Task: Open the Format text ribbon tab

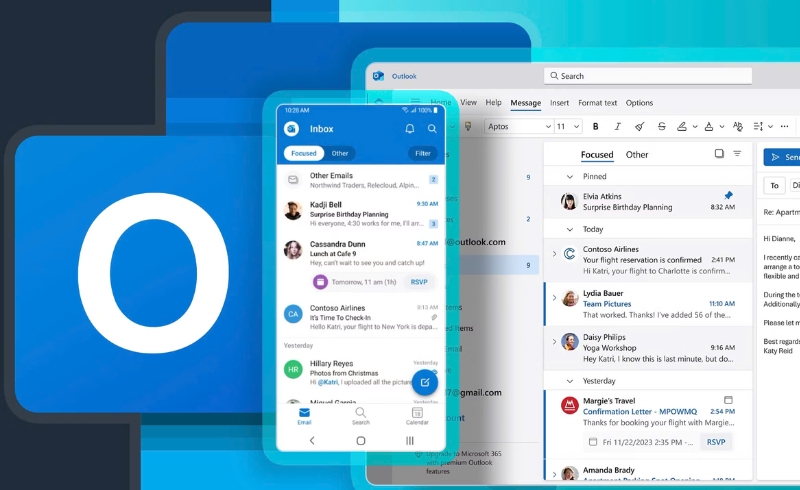Action: (597, 103)
